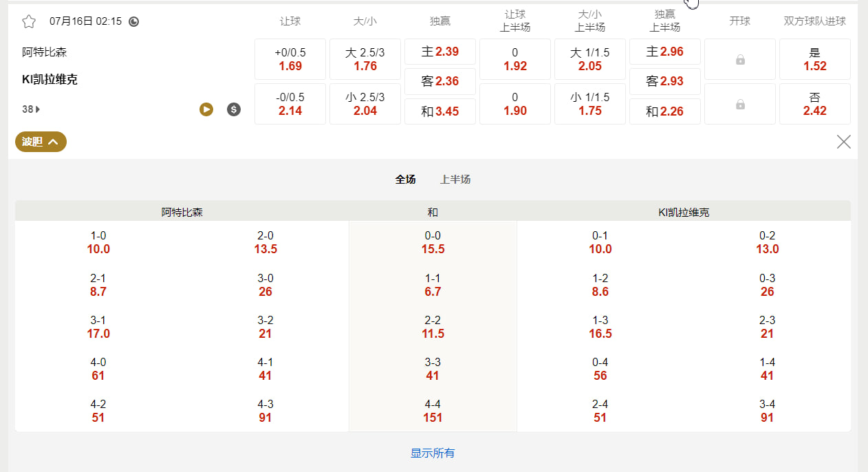Close the correct score panel with the X
Image resolution: width=868 pixels, height=472 pixels.
(843, 142)
